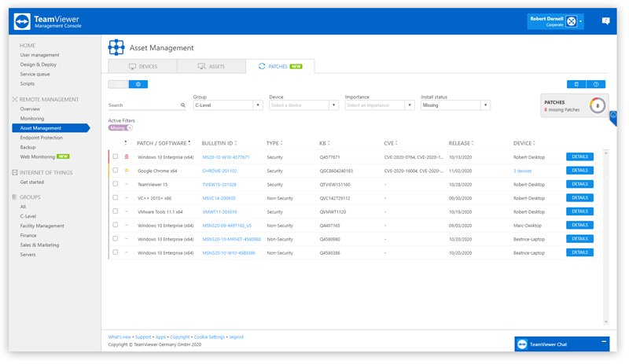Select the TeamViewer 15 patch checkbox
Screen dimensions: 629x364
[116, 184]
